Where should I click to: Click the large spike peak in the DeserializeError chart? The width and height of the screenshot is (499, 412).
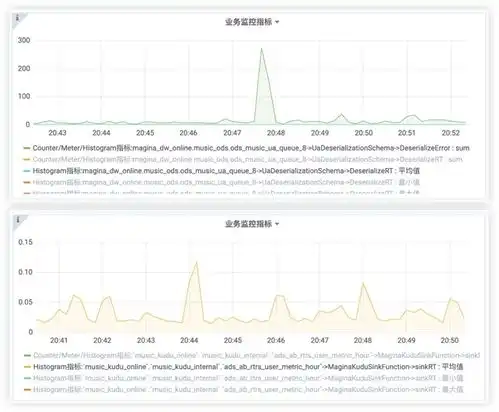[261, 49]
